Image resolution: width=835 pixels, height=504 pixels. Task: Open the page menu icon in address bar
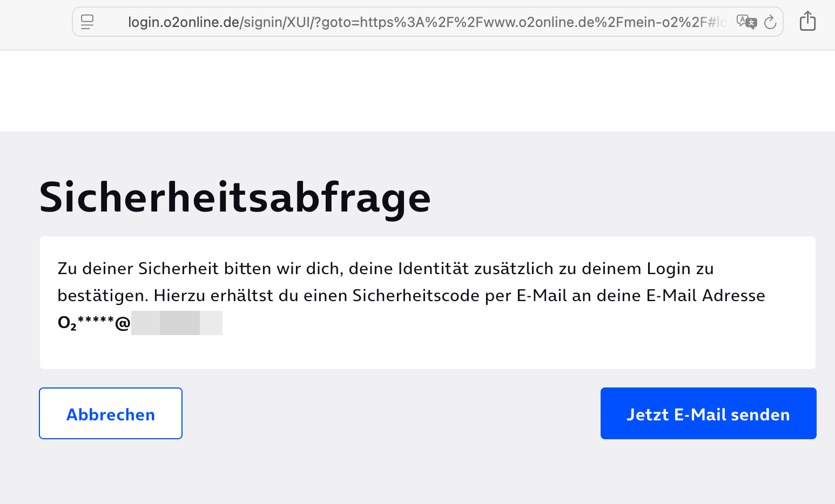(87, 22)
